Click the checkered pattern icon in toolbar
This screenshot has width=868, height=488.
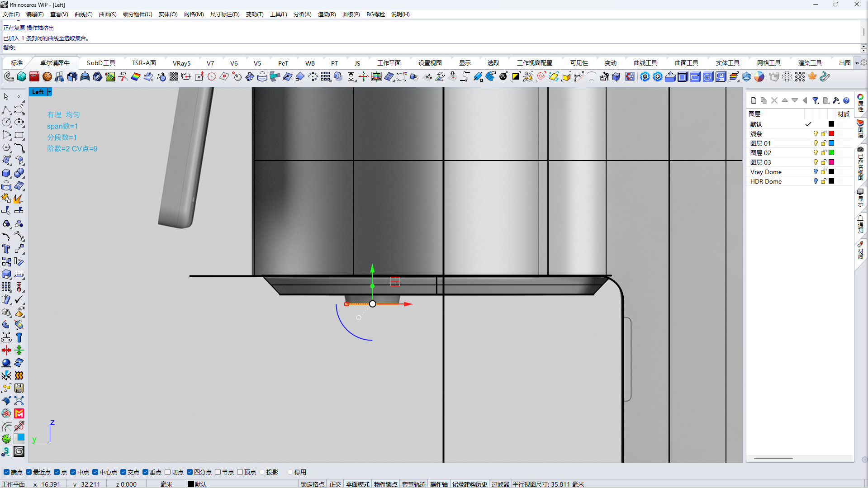(x=174, y=77)
